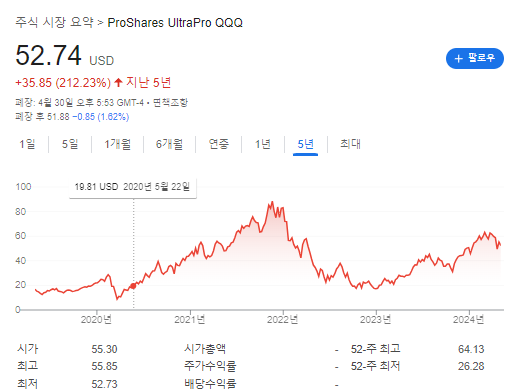
Task: Select the 5년 range tab
Action: click(x=305, y=144)
